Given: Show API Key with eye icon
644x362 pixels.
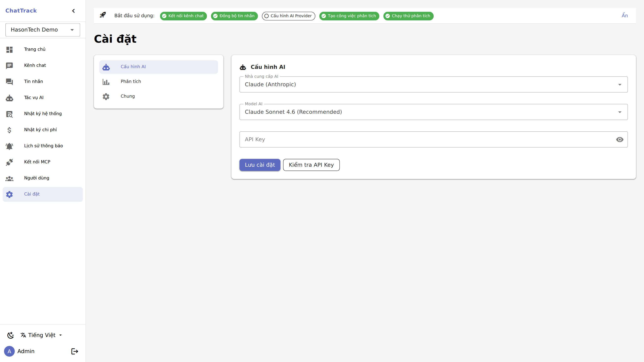Looking at the screenshot, I should tap(619, 139).
